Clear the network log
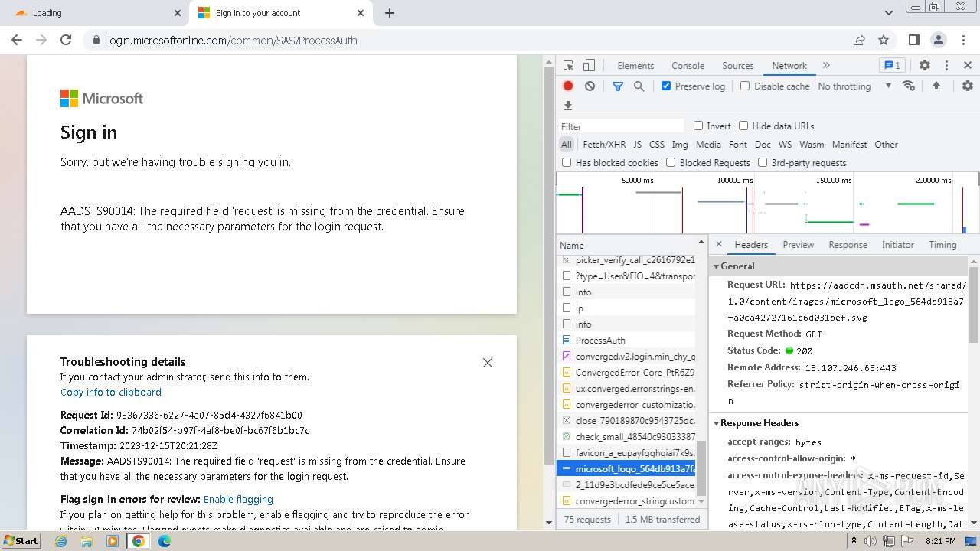Screen dimensions: 980x551 point(590,86)
